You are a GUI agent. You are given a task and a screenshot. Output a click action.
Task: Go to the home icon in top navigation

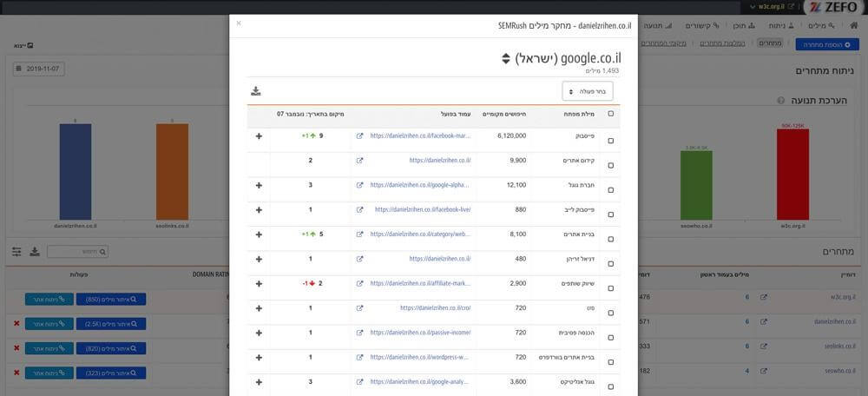point(853,25)
